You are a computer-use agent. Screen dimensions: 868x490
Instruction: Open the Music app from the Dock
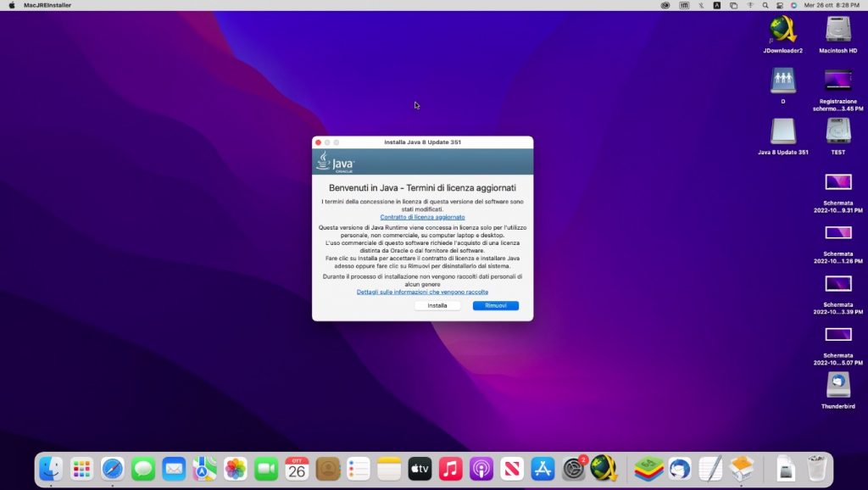click(x=450, y=467)
